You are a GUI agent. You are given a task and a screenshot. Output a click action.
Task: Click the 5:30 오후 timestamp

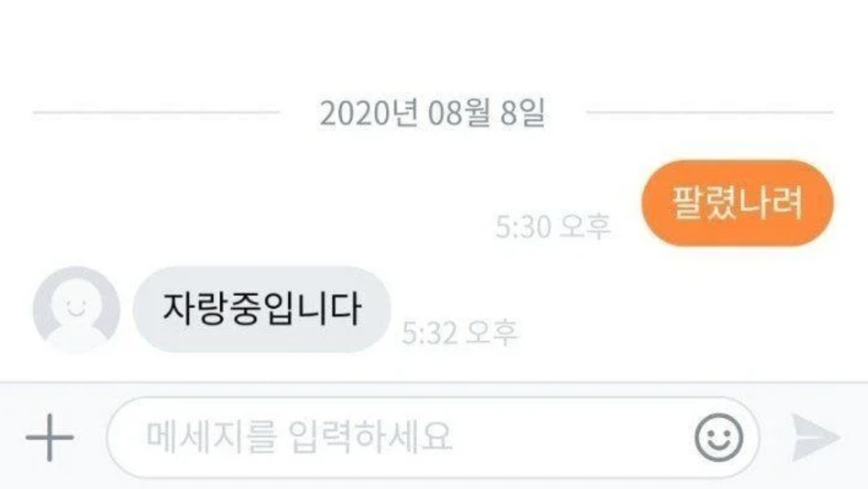(553, 226)
